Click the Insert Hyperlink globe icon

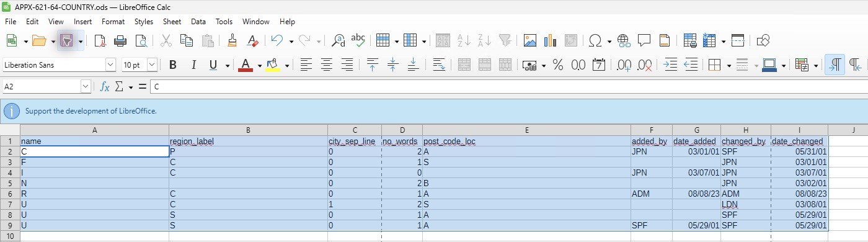point(624,41)
